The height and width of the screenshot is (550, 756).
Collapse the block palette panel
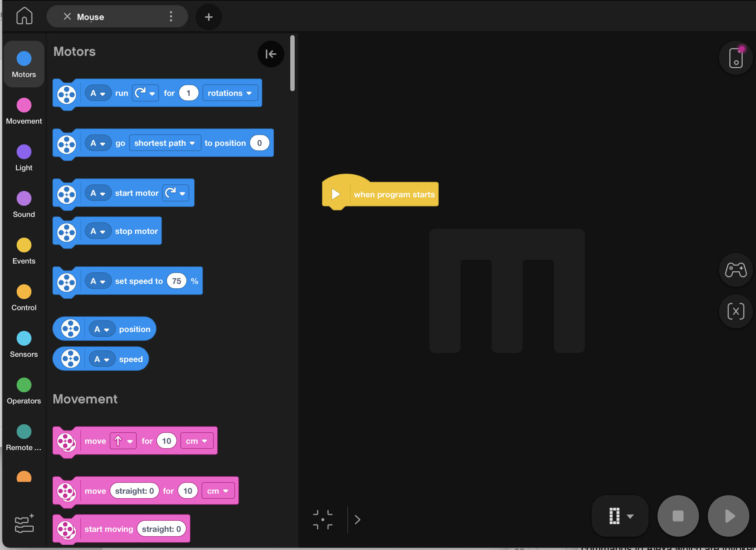click(271, 54)
